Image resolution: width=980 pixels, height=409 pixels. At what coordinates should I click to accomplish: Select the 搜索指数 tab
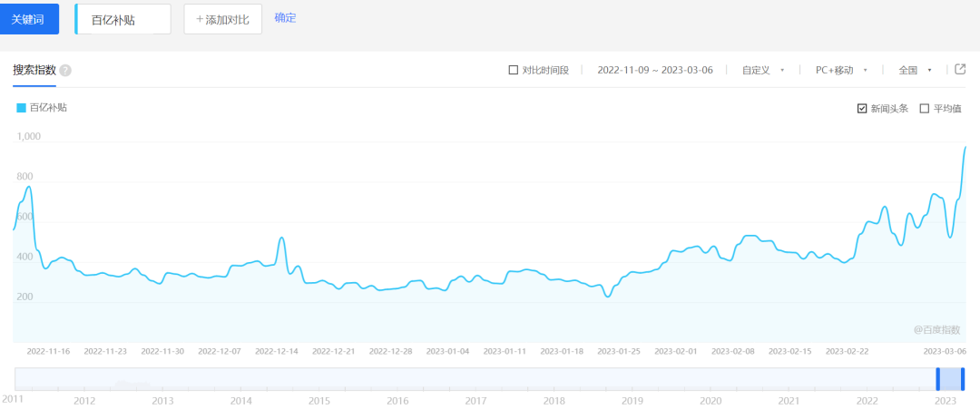click(x=34, y=70)
